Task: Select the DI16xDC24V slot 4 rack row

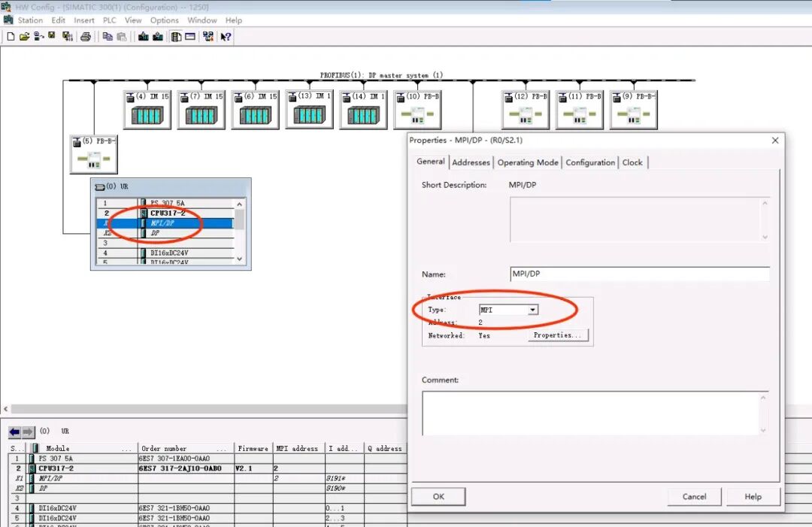Action: (x=165, y=253)
